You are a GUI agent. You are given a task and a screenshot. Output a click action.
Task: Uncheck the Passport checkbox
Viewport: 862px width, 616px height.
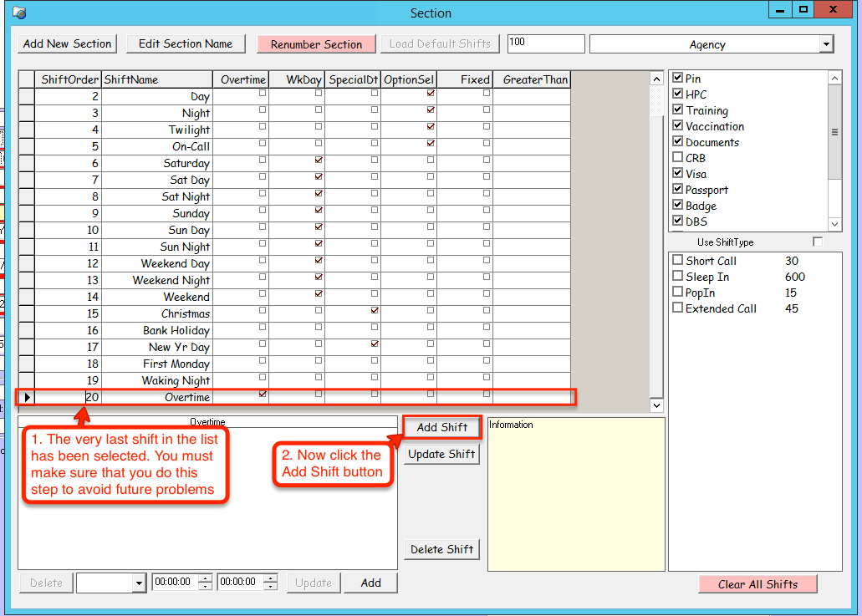click(678, 190)
